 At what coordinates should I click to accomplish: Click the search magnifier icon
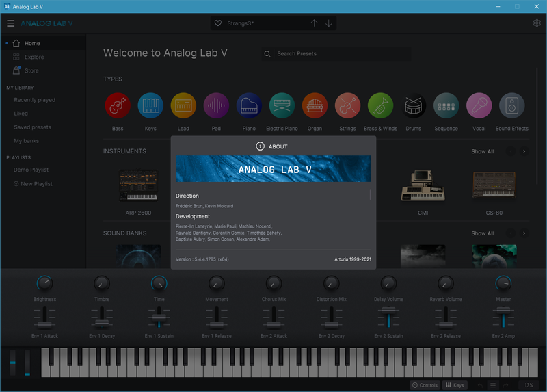[267, 54]
